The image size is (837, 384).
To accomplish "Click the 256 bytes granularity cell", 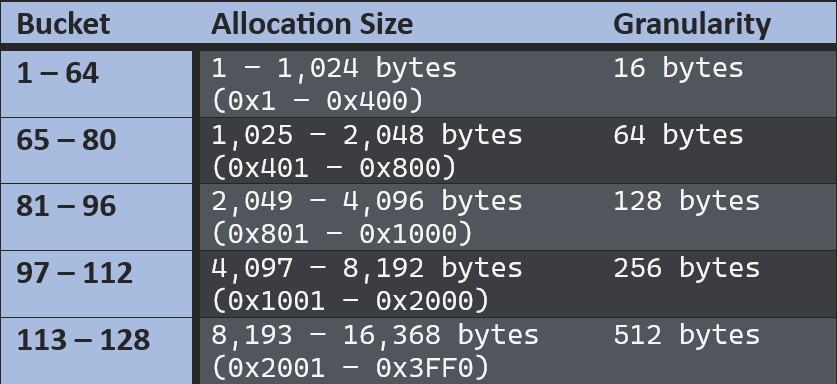I will (686, 269).
